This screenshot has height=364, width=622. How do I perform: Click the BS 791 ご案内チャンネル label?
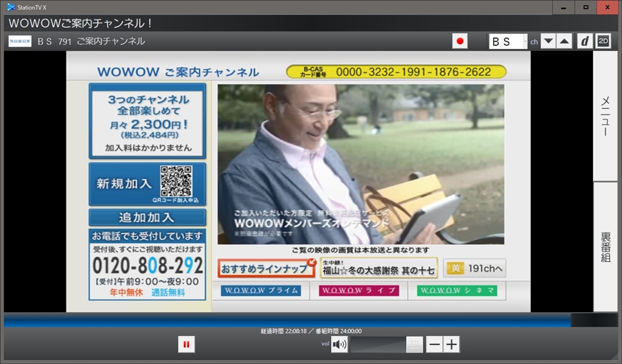pyautogui.click(x=91, y=41)
